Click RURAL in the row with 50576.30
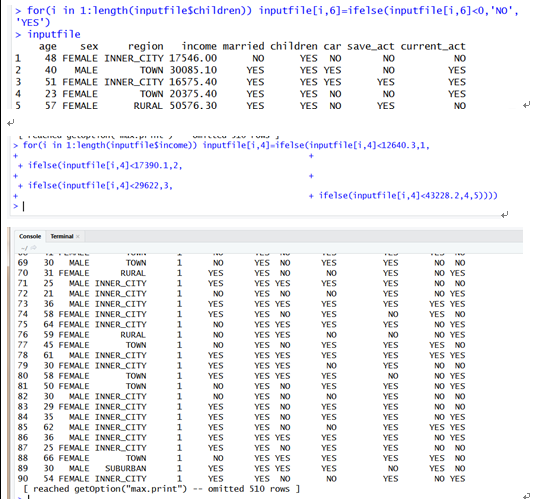The height and width of the screenshot is (499, 546). click(148, 106)
